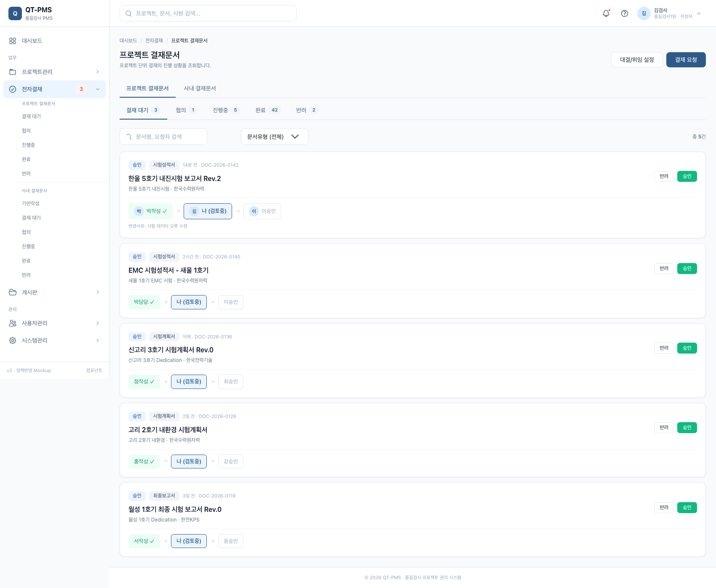Switch to the 완료 status tab
The width and height of the screenshot is (716, 588).
pos(268,110)
